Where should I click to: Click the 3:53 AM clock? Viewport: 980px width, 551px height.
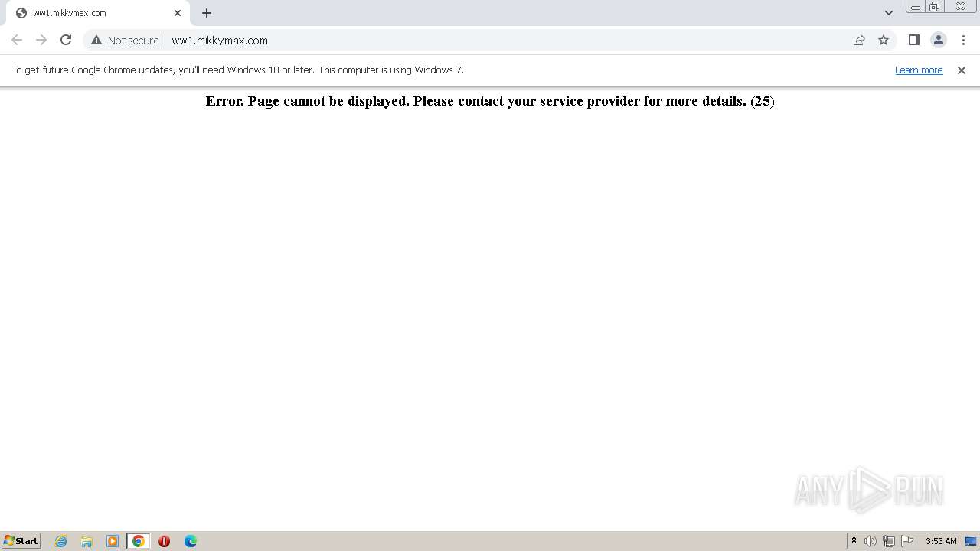tap(941, 541)
